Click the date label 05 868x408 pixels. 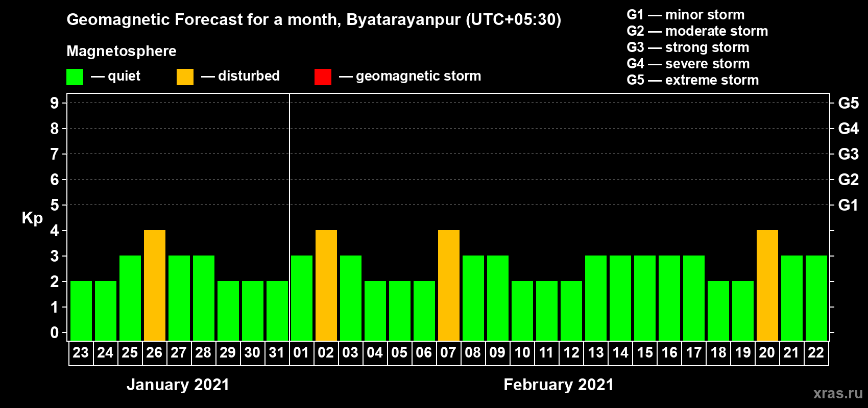point(399,352)
